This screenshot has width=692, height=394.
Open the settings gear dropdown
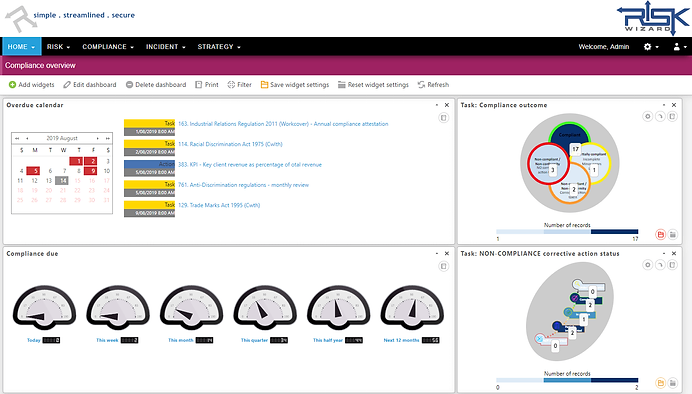click(651, 46)
